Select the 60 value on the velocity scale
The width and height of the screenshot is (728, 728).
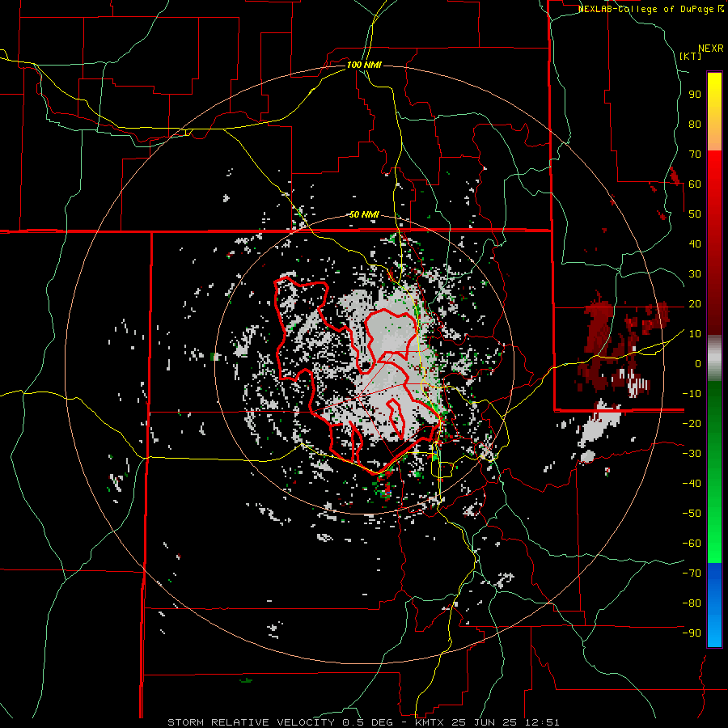point(695,184)
